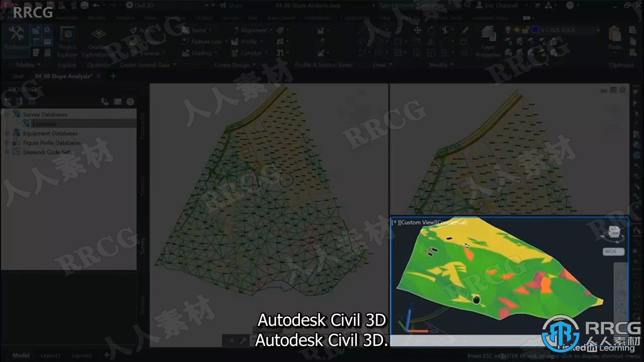644x362 pixels.
Task: Open the WCS coordinate system menu
Action: click(614, 251)
